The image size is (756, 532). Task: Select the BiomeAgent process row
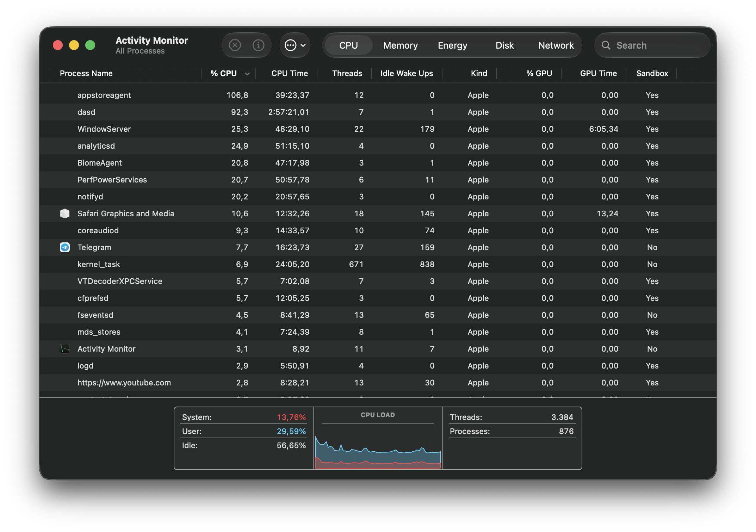coord(378,163)
